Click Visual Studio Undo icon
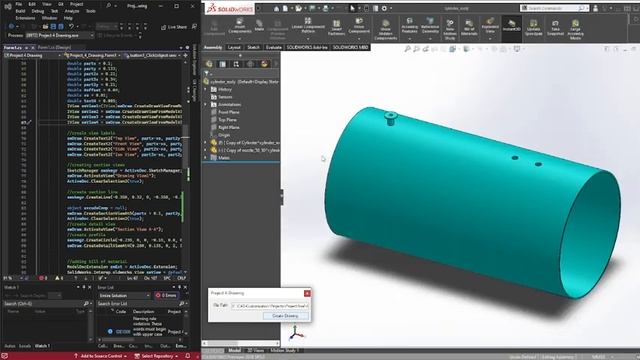Viewport: 640px width, 360px height. click(x=71, y=27)
